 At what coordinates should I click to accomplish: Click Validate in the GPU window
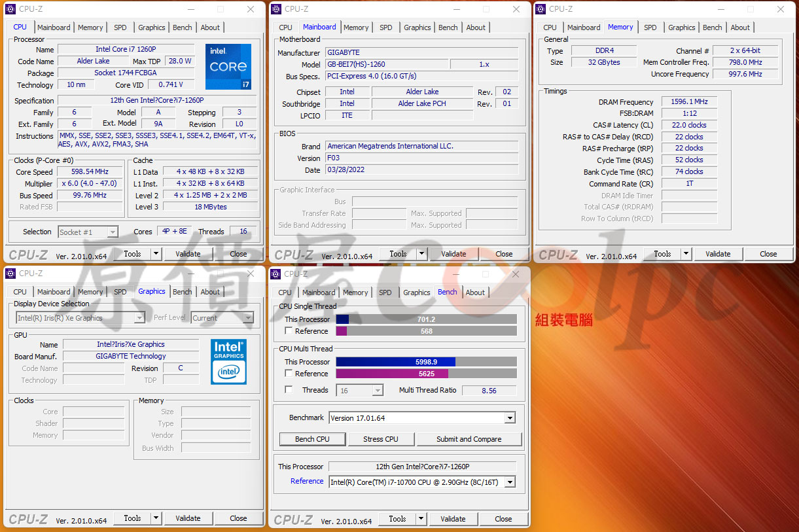[188, 518]
